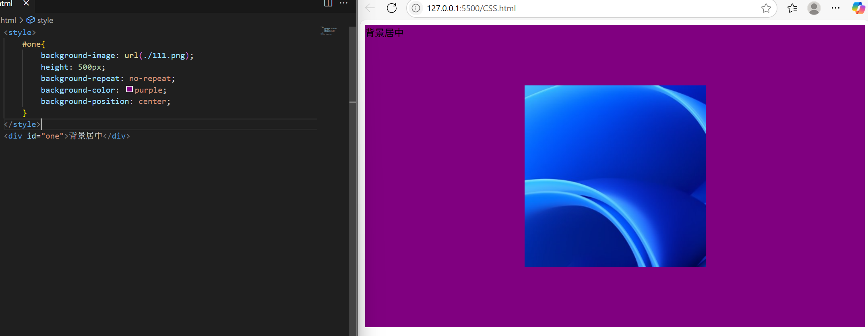Click the background-color property name

(x=78, y=90)
